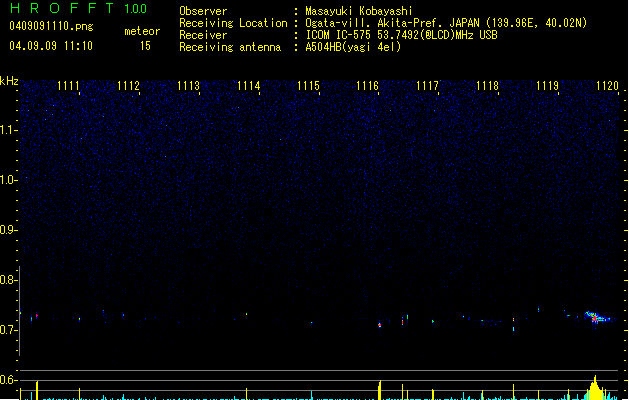Image resolution: width=629 pixels, height=400 pixels.
Task: Click the kHz axis unit label
Action: point(9,81)
